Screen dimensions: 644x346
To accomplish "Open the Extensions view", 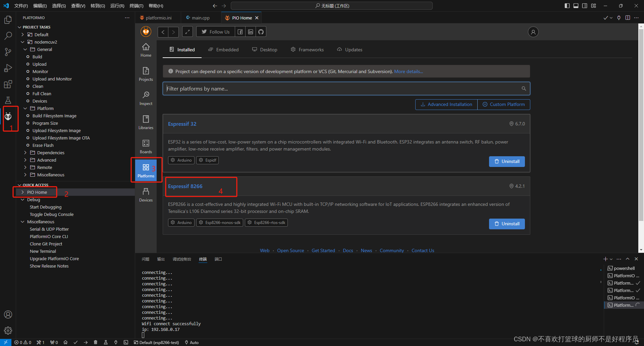I will (8, 84).
